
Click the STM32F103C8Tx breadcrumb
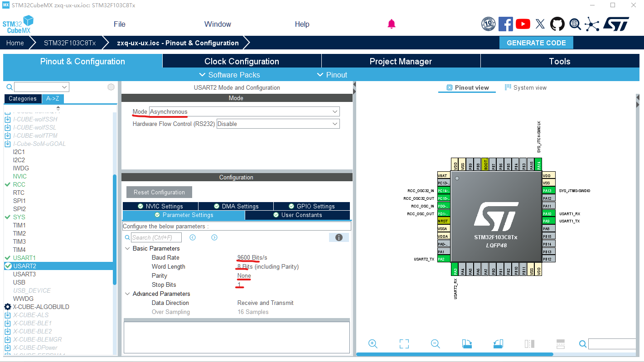70,43
